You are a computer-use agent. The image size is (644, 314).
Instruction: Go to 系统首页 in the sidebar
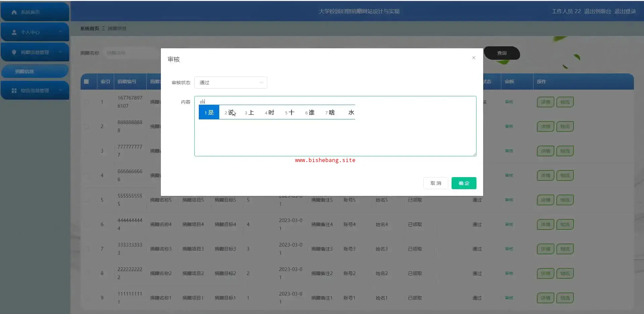[x=35, y=12]
